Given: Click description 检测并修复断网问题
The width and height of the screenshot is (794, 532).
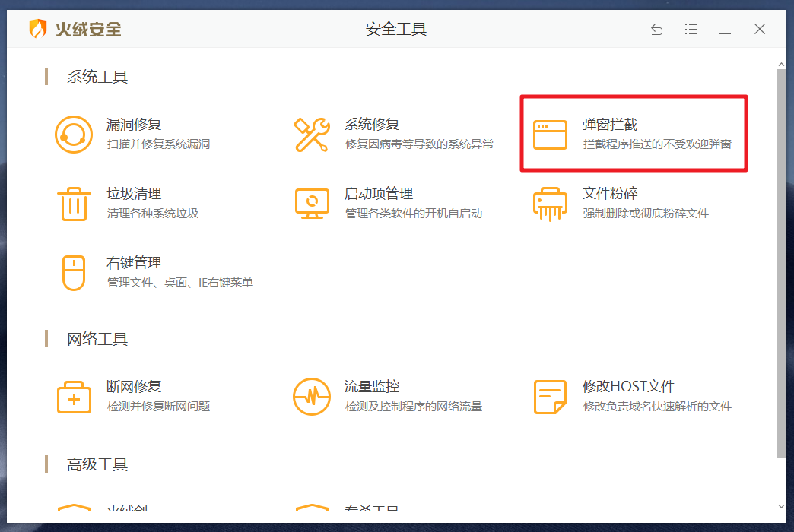Looking at the screenshot, I should click(158, 407).
